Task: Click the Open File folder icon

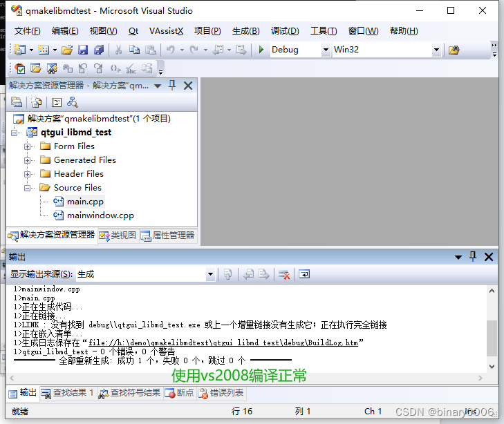Action: point(67,50)
